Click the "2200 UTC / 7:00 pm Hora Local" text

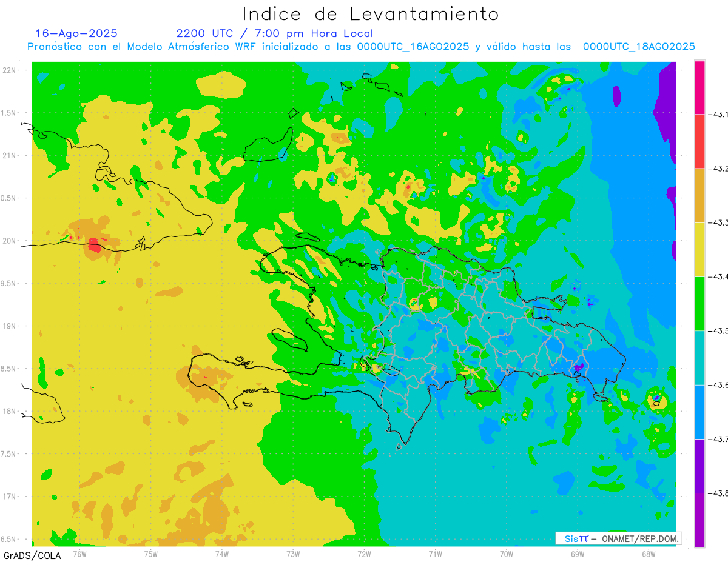[x=275, y=34]
